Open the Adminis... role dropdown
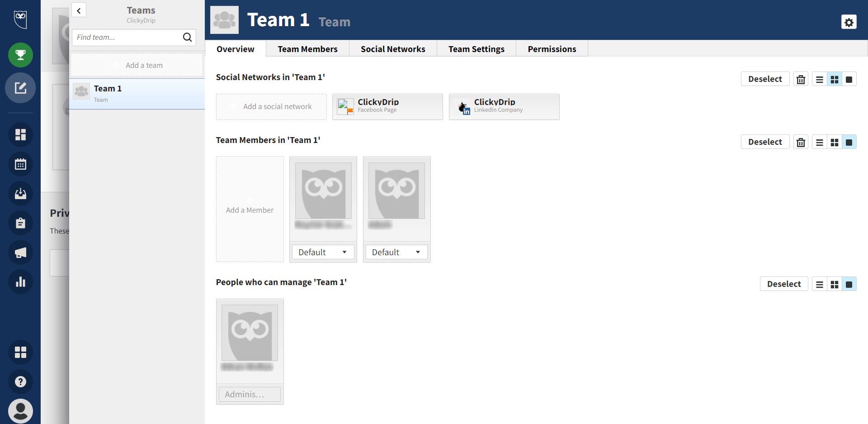The height and width of the screenshot is (424, 868). [250, 394]
